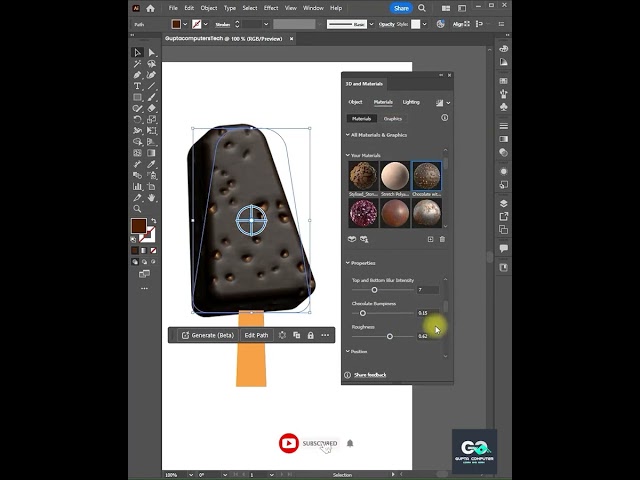The image size is (640, 480).
Task: Open the Layers panel icon in dock
Action: pyautogui.click(x=504, y=203)
